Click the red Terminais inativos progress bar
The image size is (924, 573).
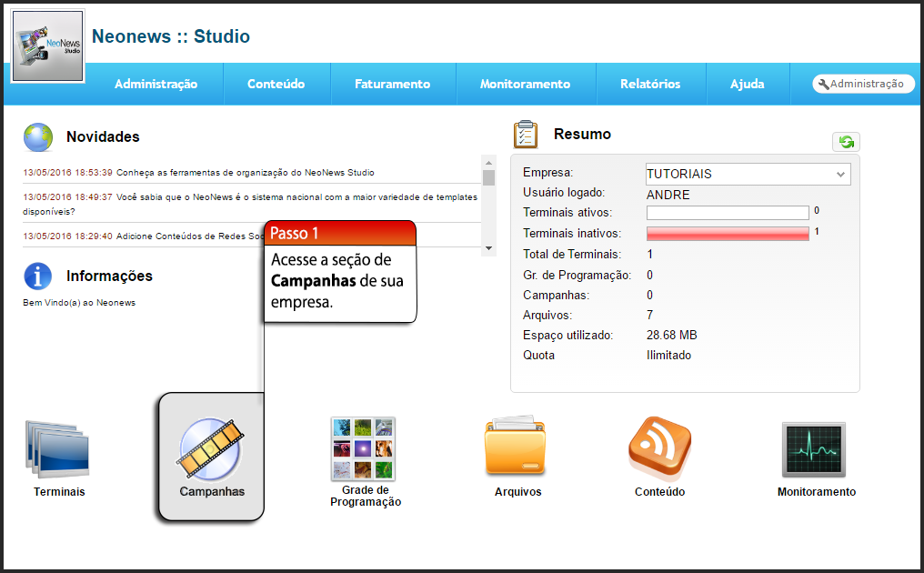pyautogui.click(x=727, y=234)
